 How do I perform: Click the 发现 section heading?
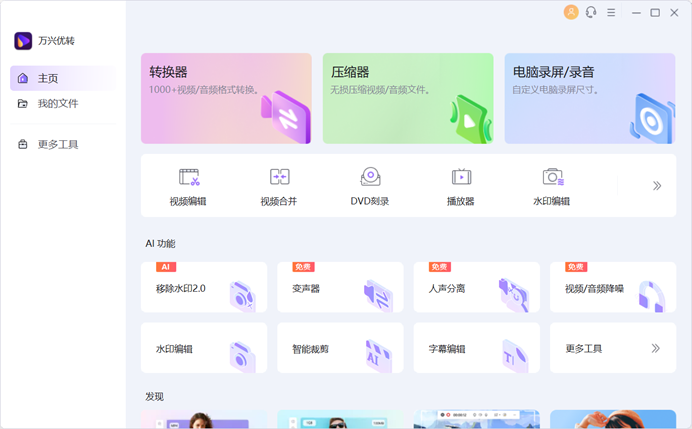[x=154, y=397]
